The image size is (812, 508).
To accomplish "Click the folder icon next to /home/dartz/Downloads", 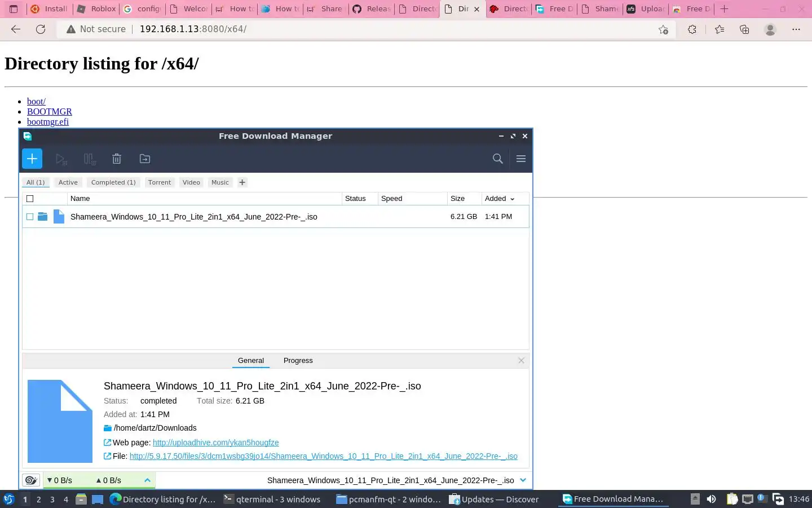I will 108,428.
